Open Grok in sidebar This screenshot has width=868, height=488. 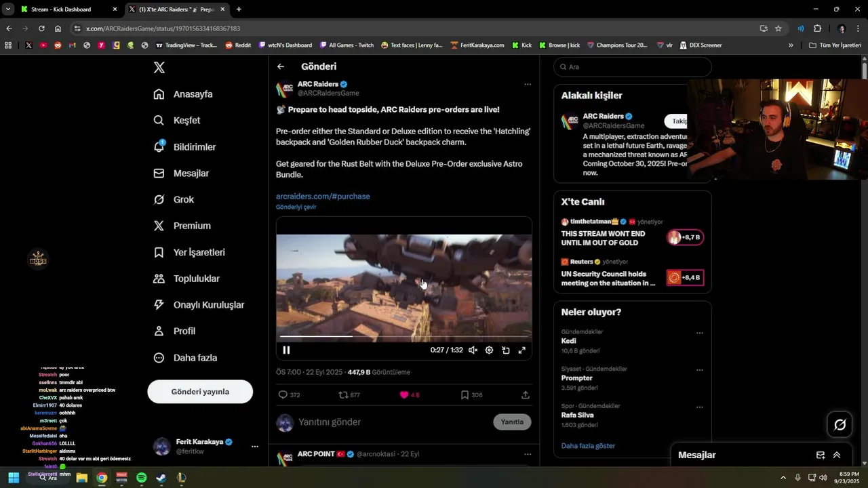[174, 200]
